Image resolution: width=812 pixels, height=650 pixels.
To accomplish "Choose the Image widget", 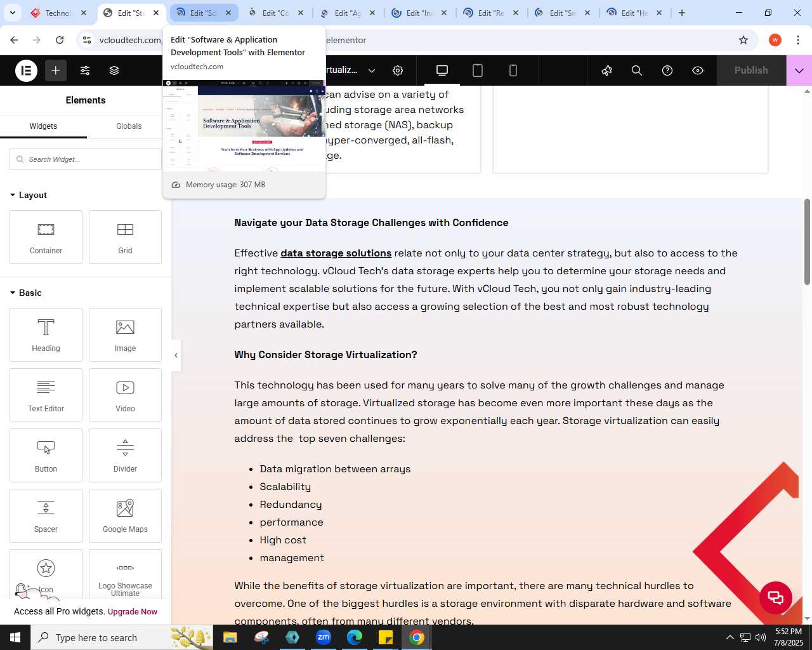I will (x=125, y=335).
